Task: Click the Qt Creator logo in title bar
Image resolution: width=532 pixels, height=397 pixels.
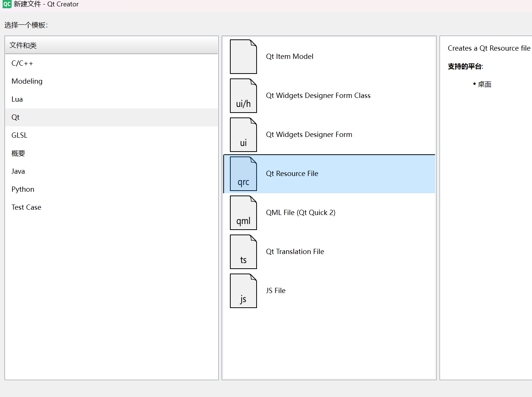Action: click(7, 4)
